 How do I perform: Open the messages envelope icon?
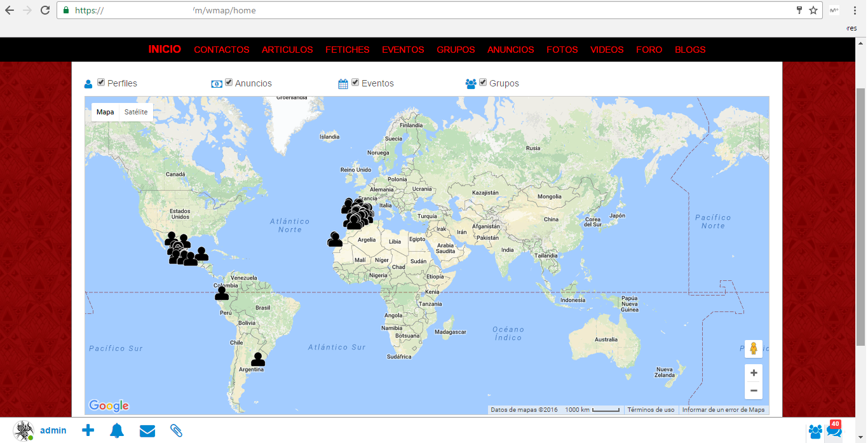pyautogui.click(x=147, y=431)
